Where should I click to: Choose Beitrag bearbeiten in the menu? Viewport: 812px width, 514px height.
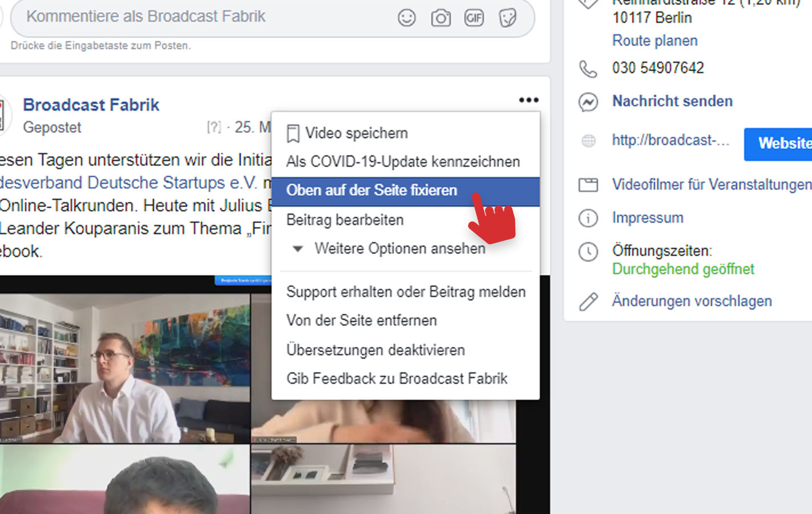(x=405, y=220)
